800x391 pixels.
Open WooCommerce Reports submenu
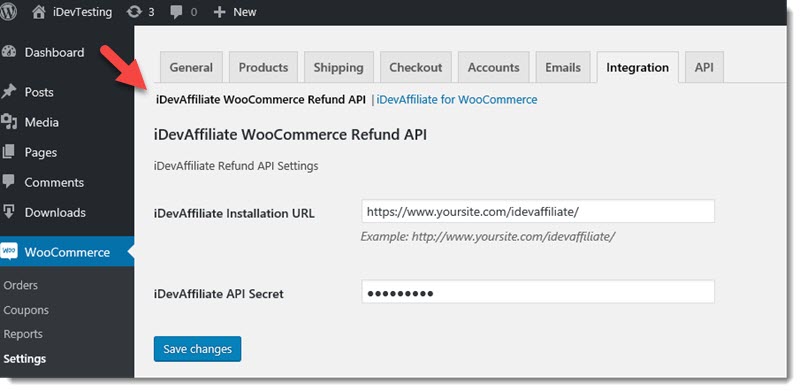click(x=23, y=334)
